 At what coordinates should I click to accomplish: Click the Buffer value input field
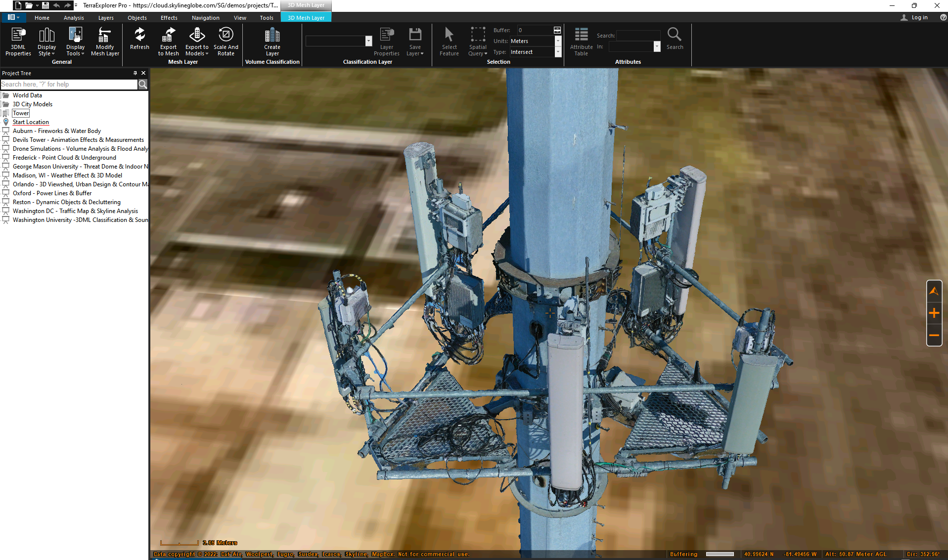coord(535,30)
